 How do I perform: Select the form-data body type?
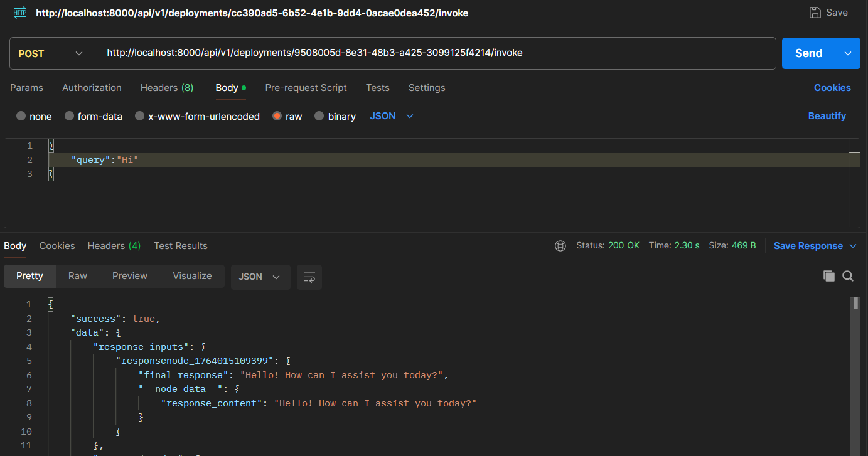point(93,116)
